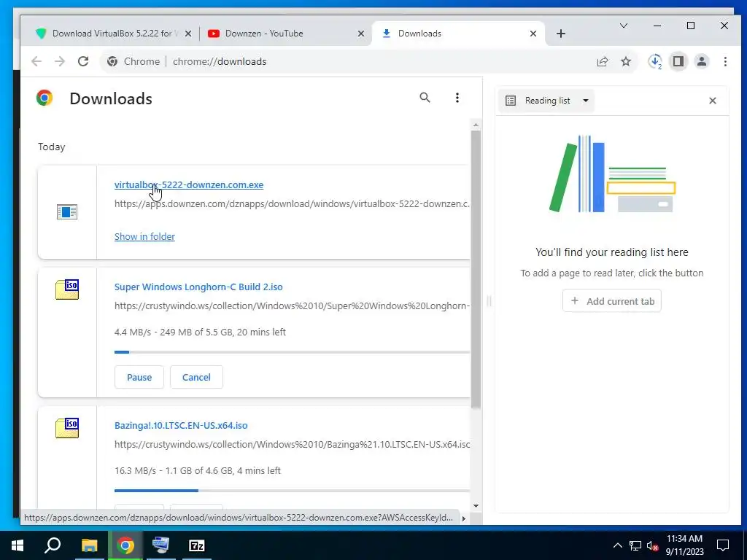Click the Super Windows Longhorn iso file icon
This screenshot has height=560, width=747.
pyautogui.click(x=67, y=289)
